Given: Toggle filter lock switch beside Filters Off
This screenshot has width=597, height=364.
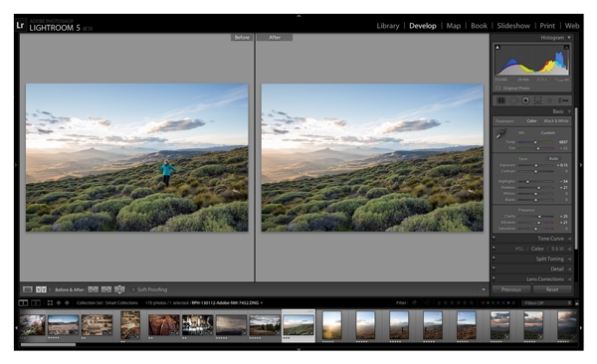Looking at the screenshot, I should click(576, 303).
